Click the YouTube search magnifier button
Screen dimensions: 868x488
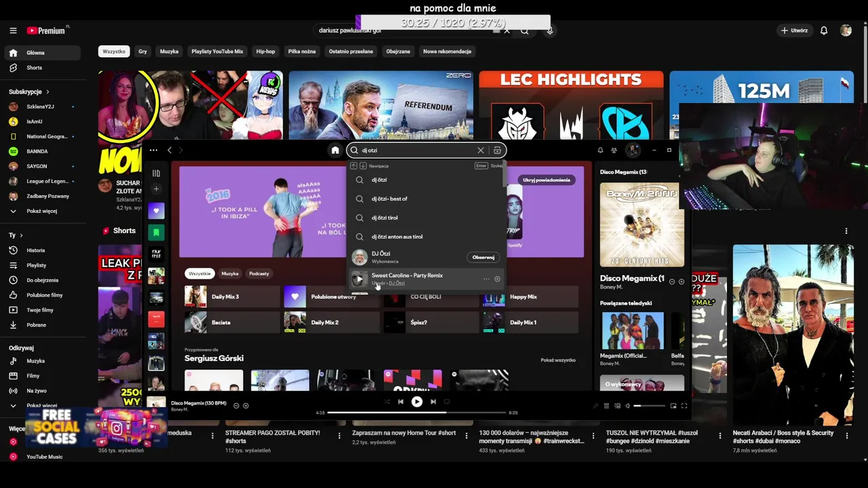pyautogui.click(x=524, y=30)
